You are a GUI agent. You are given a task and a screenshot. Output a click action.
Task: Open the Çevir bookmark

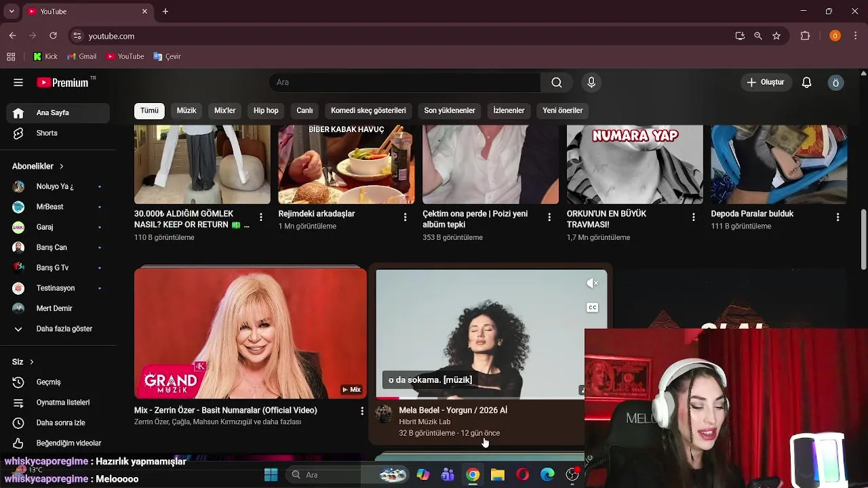tap(167, 56)
